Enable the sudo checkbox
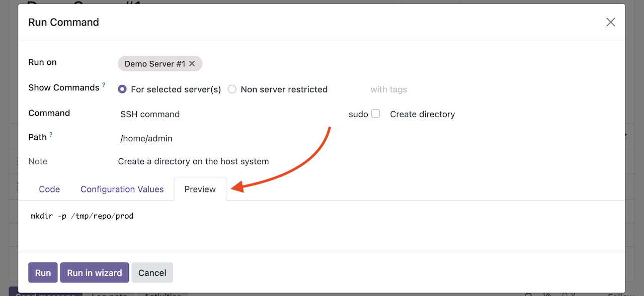Viewport: 644px width, 296px height. (376, 114)
